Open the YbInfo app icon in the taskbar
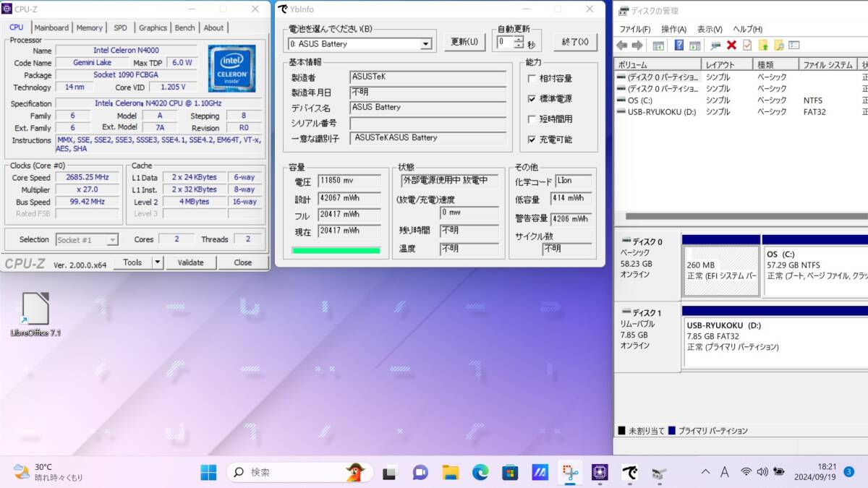 (x=629, y=474)
